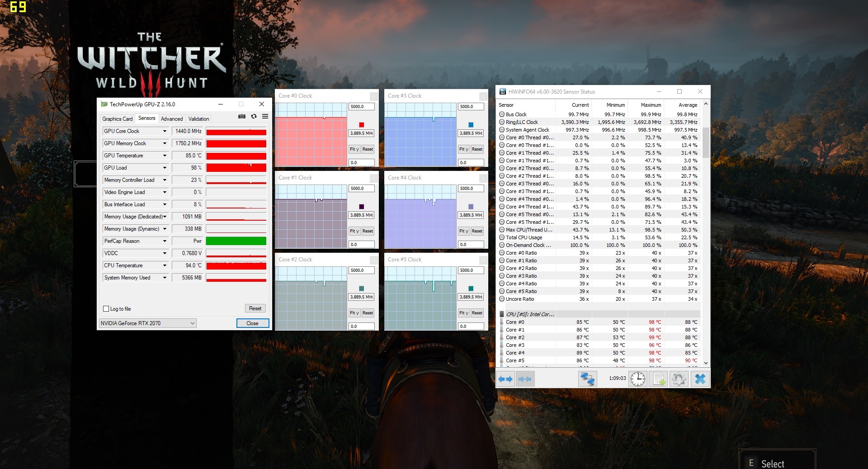Close the Core #3 Clock graph window
This screenshot has width=868, height=469.
click(483, 96)
